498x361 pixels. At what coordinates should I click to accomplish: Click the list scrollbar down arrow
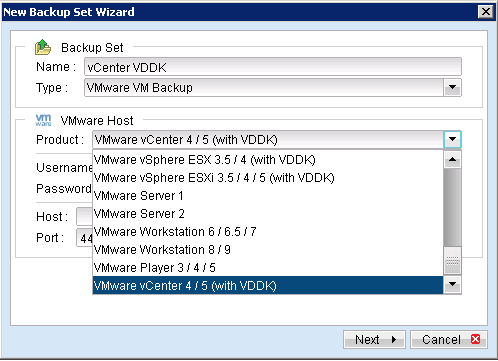click(x=452, y=284)
